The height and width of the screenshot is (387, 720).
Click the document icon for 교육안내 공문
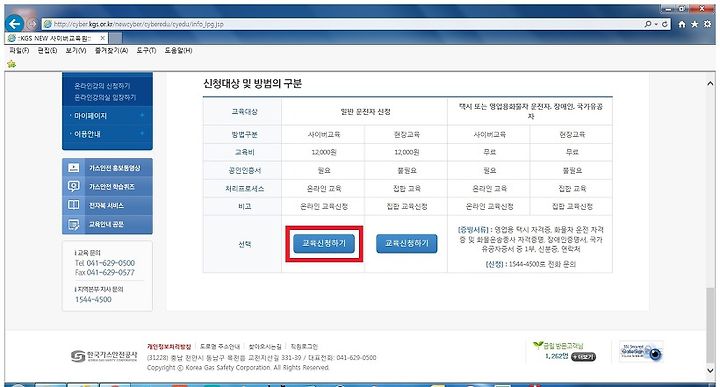(x=74, y=224)
